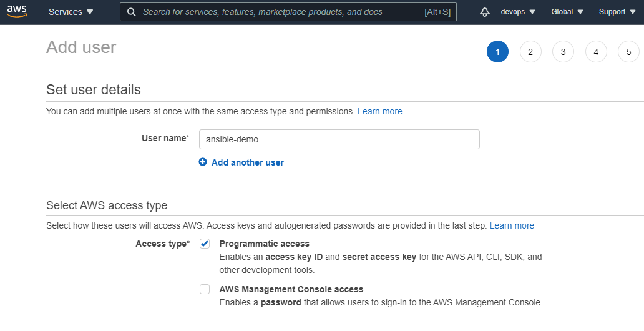The width and height of the screenshot is (644, 331).
Task: Expand the Services dropdown menu
Action: coord(71,12)
